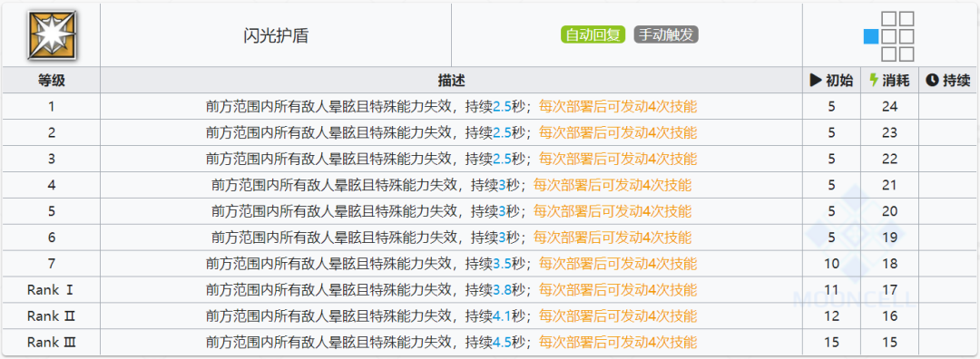Screen dimensions: 980x359
Task: Click the cost value 20
Action: coord(889,211)
